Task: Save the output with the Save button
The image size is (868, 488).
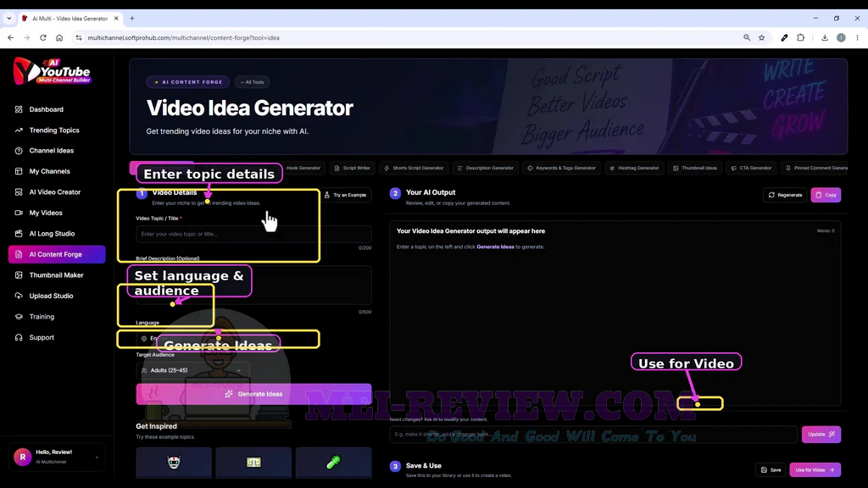Action: (x=771, y=469)
